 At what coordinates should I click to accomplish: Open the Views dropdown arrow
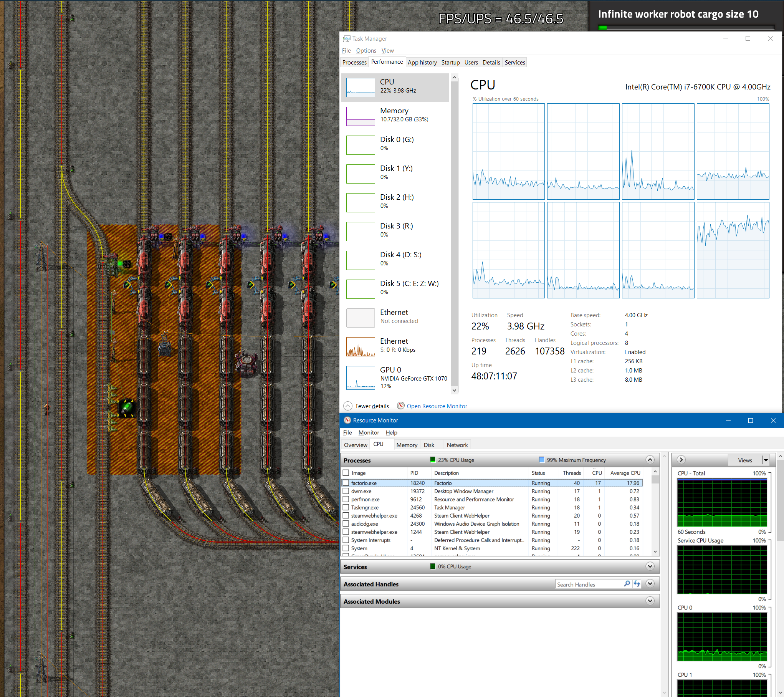[x=766, y=460]
